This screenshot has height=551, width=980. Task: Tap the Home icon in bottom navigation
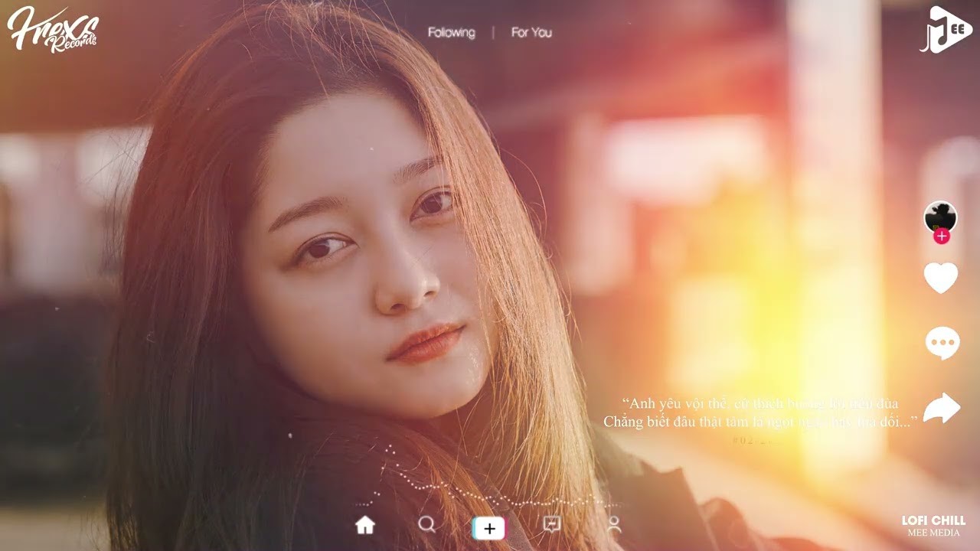point(365,525)
